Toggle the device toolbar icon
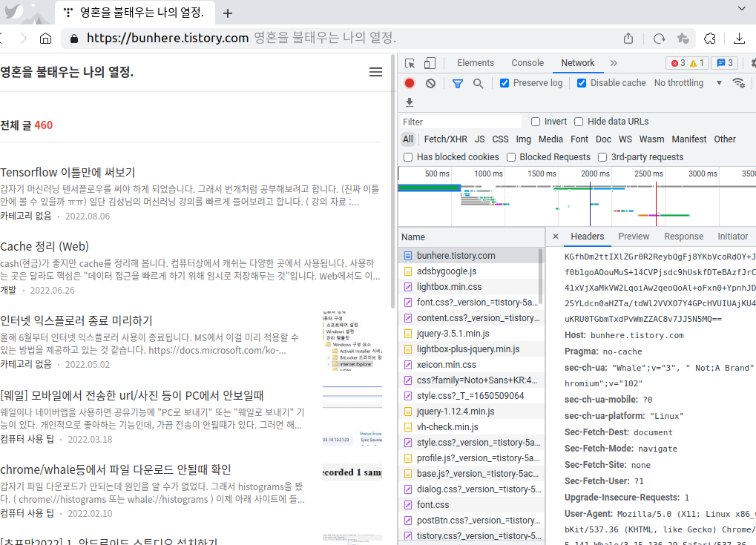The height and width of the screenshot is (545, 756). pos(430,63)
